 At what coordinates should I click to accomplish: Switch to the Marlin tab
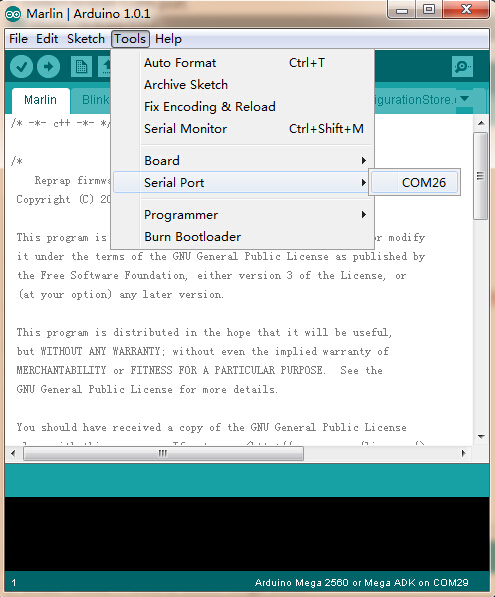(40, 100)
